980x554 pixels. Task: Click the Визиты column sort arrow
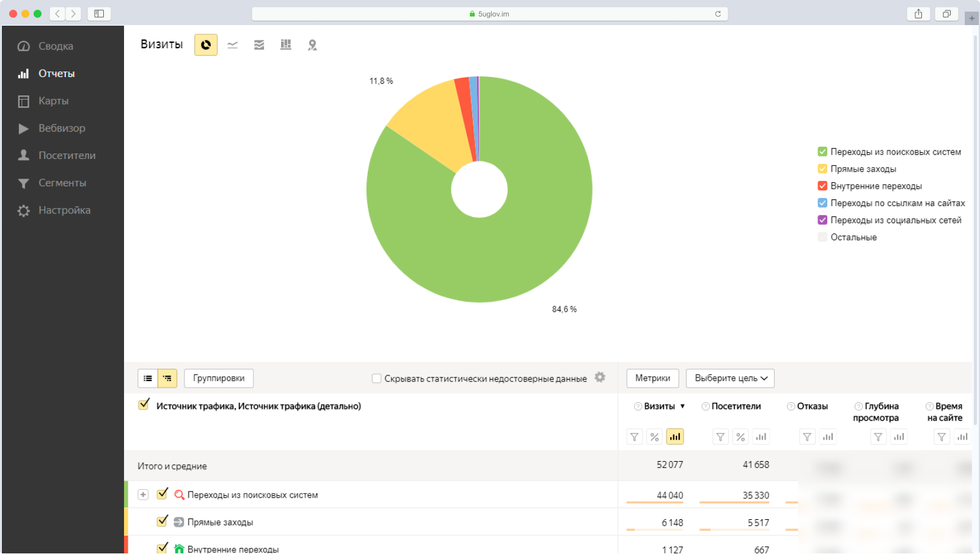point(682,407)
